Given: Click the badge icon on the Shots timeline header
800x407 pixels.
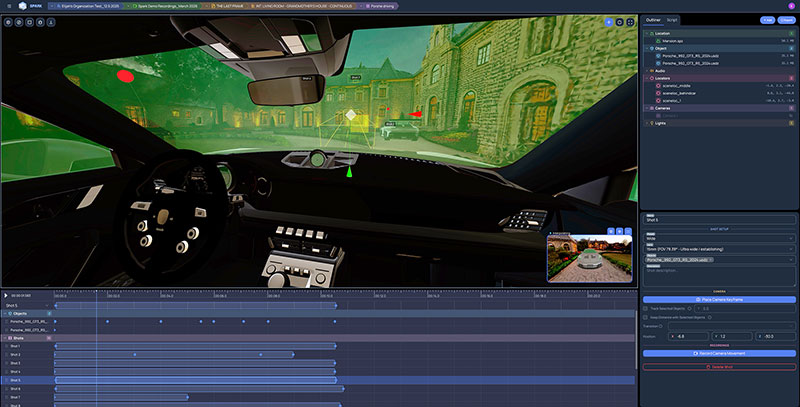Looking at the screenshot, I should coord(49,338).
